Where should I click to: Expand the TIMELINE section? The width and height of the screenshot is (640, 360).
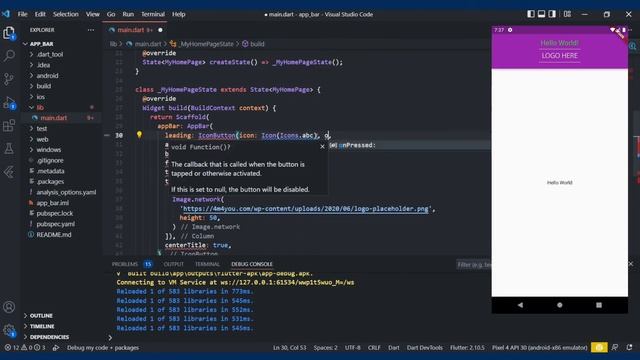[42, 326]
